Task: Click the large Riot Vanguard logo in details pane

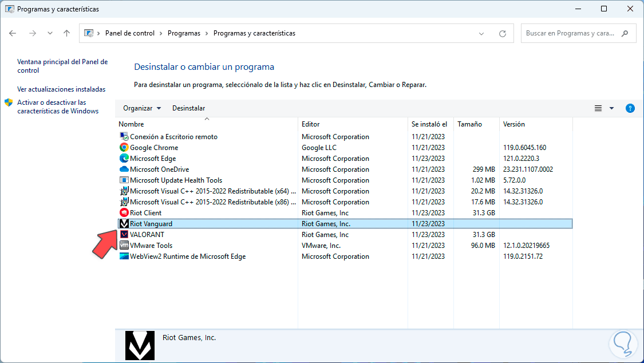Action: (x=140, y=345)
